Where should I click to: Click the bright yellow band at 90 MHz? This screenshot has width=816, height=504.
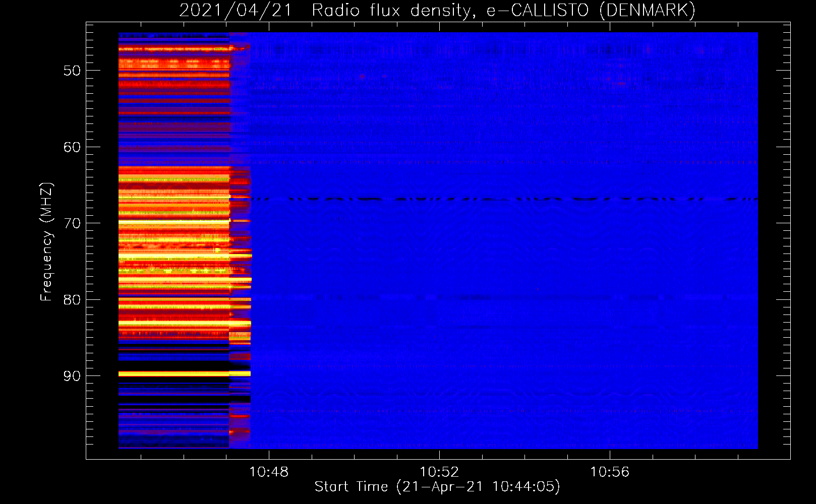(x=185, y=374)
